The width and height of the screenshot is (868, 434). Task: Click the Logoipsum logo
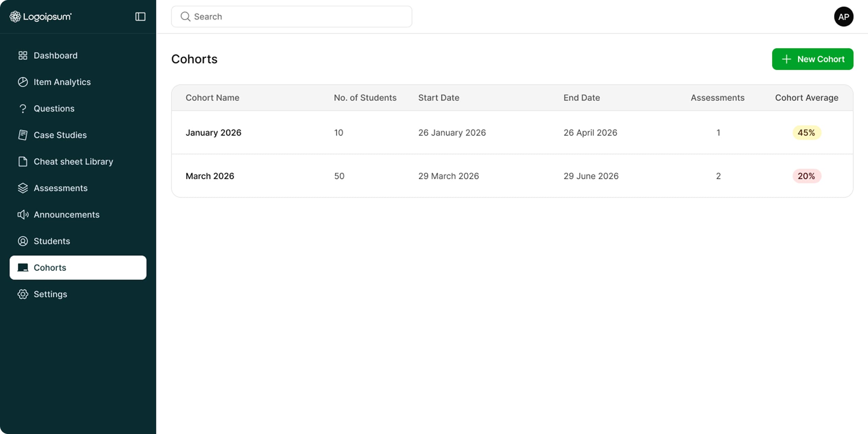[40, 17]
